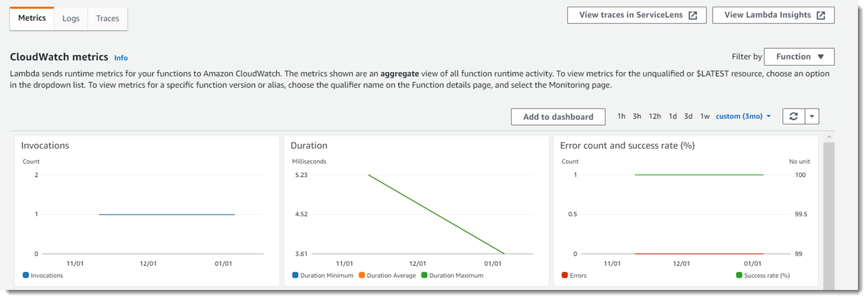
Task: Select the 1h time range
Action: [621, 117]
